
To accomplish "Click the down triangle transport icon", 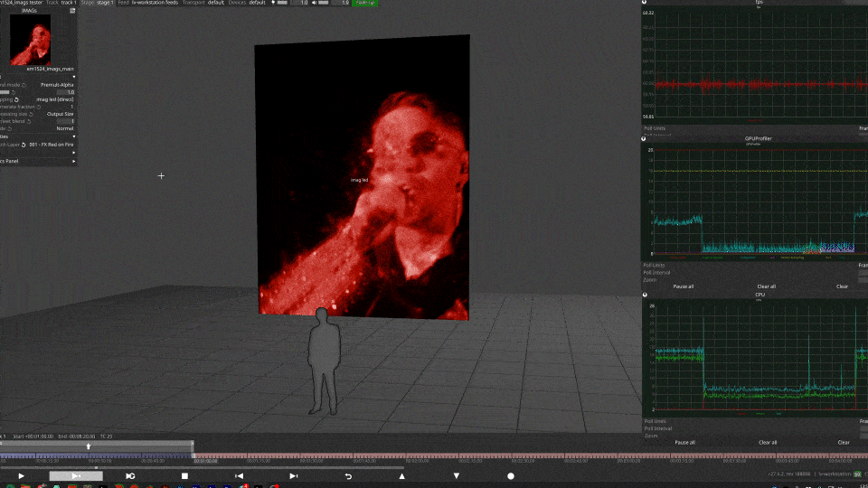I will 456,476.
